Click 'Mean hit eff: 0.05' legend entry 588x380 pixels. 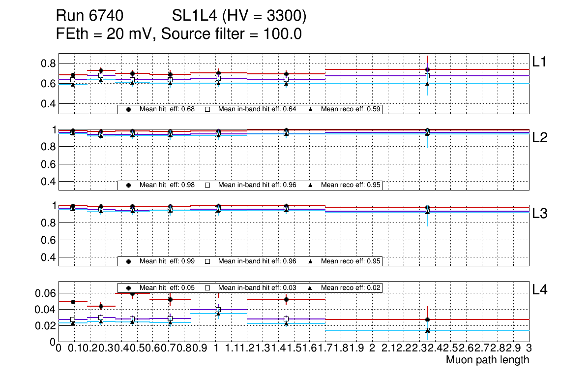(x=167, y=287)
